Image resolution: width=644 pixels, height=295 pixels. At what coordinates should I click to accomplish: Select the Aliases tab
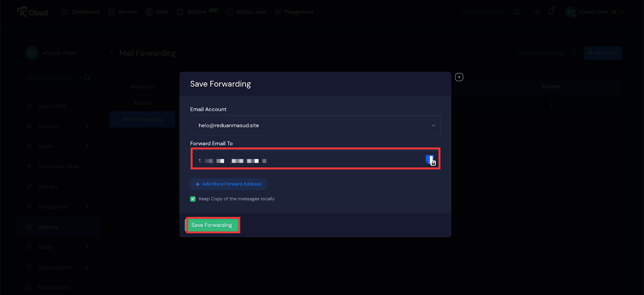(x=142, y=103)
